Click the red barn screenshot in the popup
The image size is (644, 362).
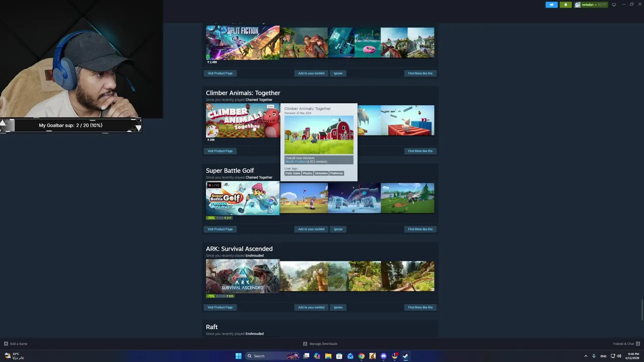coord(319,135)
